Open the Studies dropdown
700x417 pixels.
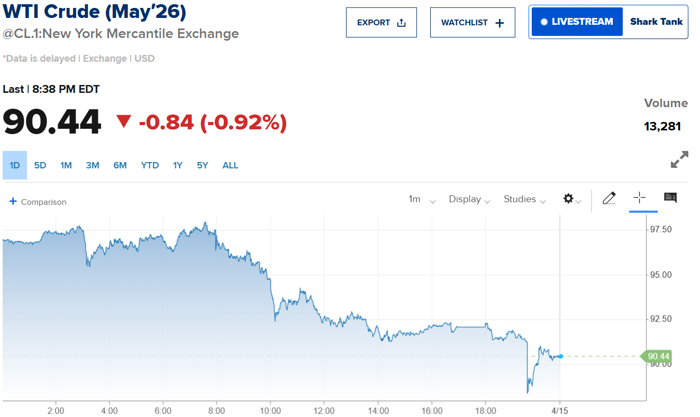click(x=525, y=199)
